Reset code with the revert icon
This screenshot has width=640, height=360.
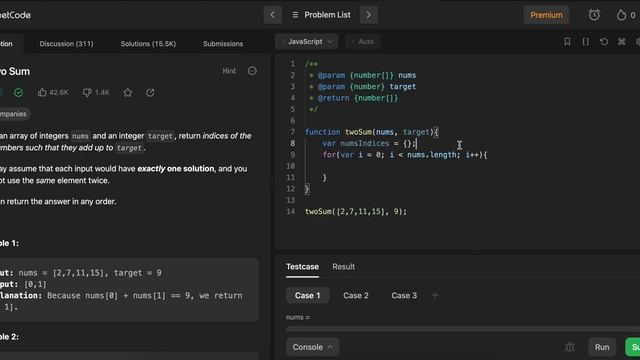(604, 42)
